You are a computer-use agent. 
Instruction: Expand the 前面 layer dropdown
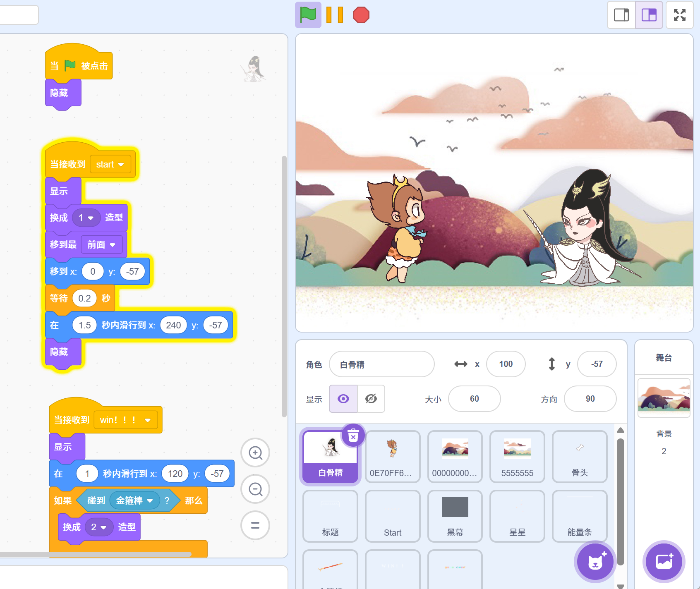pos(112,245)
